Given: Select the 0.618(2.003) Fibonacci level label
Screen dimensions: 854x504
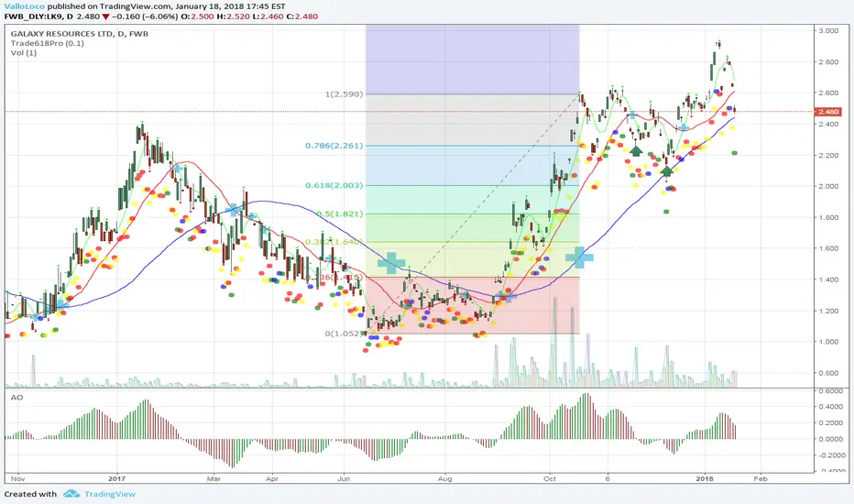Looking at the screenshot, I should [x=334, y=185].
